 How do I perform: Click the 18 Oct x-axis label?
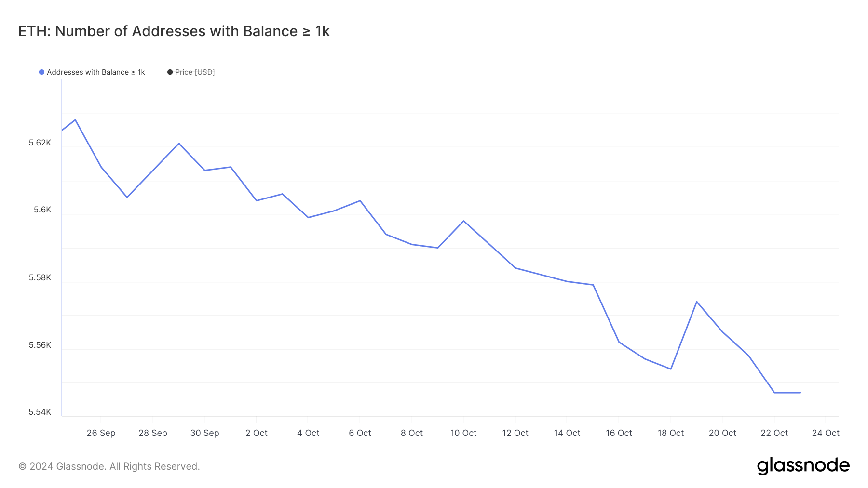(671, 433)
